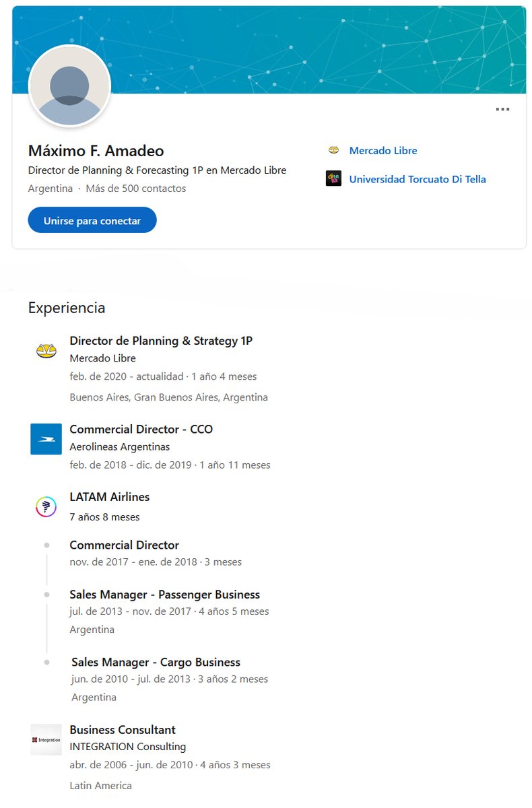Follow the Universidad Torcuato Di Tella link
The width and height of the screenshot is (532, 808).
pos(418,179)
